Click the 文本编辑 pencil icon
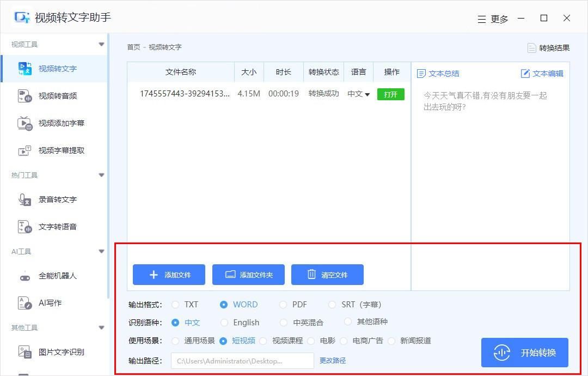Image resolution: width=588 pixels, height=376 pixels. coord(525,74)
